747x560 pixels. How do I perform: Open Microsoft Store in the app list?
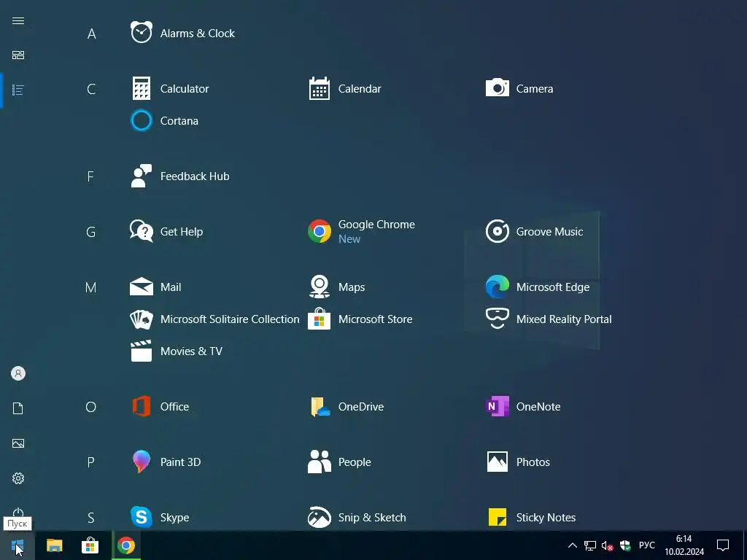click(x=360, y=319)
